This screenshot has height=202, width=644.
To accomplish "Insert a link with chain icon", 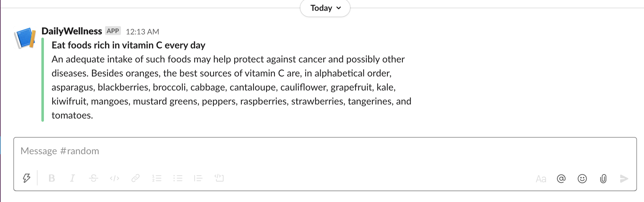I will [136, 178].
